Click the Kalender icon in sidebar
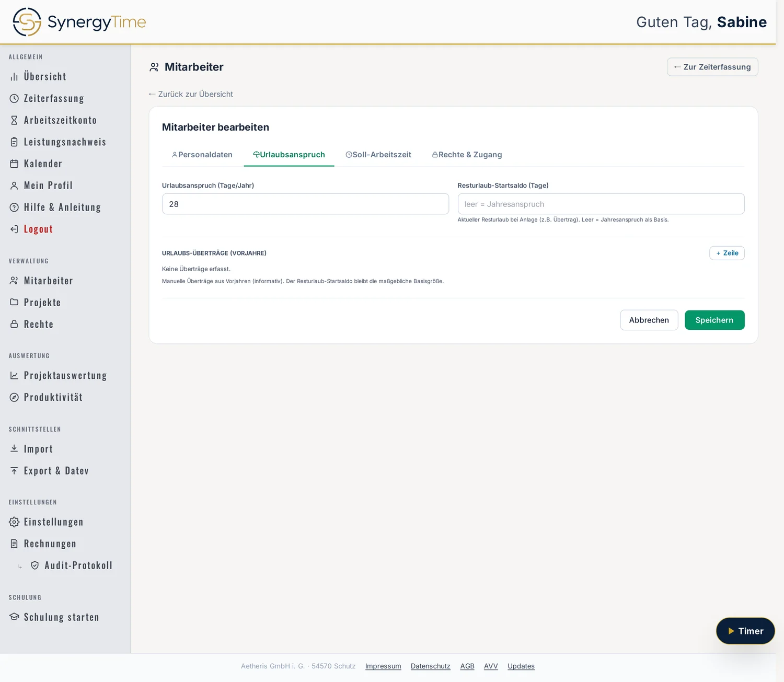This screenshot has width=784, height=682. (x=14, y=164)
